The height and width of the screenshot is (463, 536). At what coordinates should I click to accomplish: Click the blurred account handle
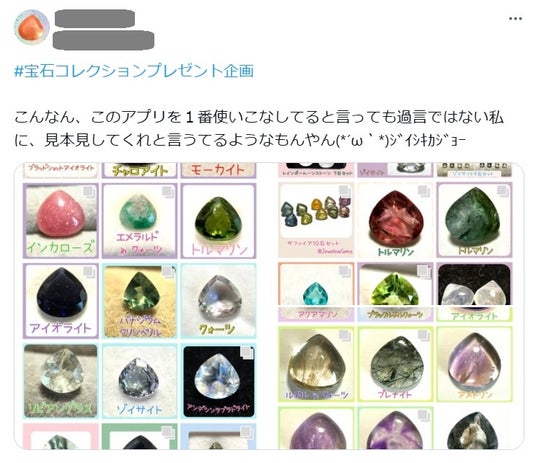click(103, 40)
